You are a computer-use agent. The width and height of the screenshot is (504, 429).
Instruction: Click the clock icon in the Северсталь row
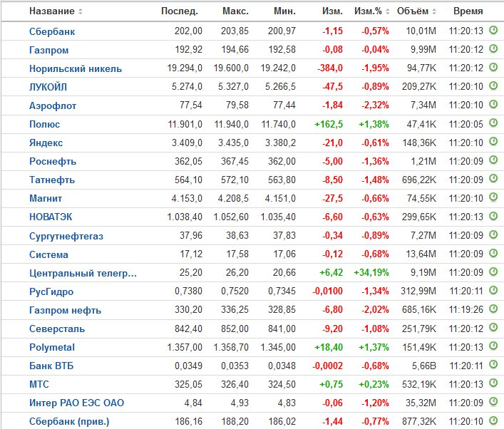(x=493, y=328)
